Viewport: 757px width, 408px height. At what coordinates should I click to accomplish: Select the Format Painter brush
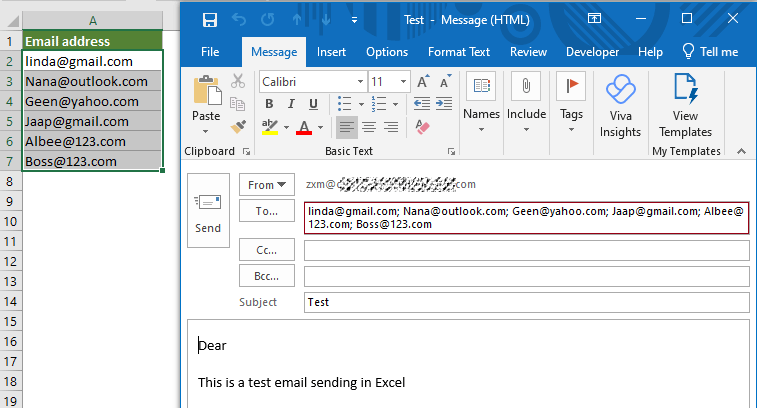pos(238,127)
